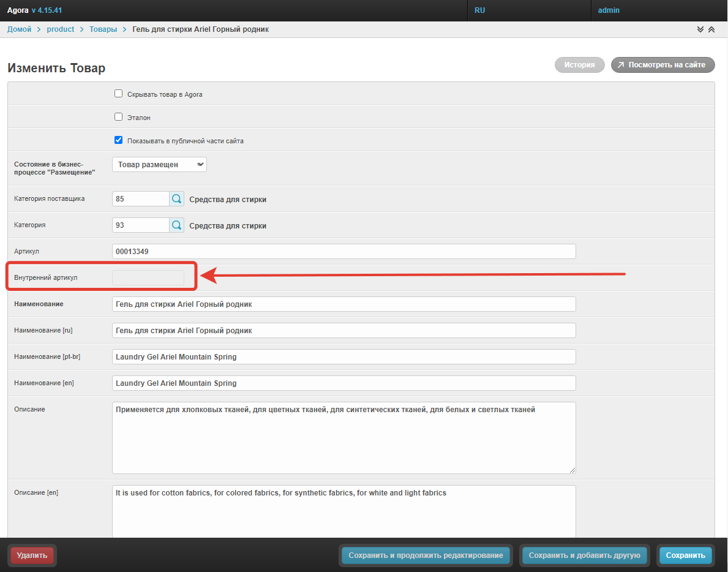Image resolution: width=728 pixels, height=572 pixels.
Task: Open the 'product' breadcrumb link
Action: pyautogui.click(x=60, y=29)
